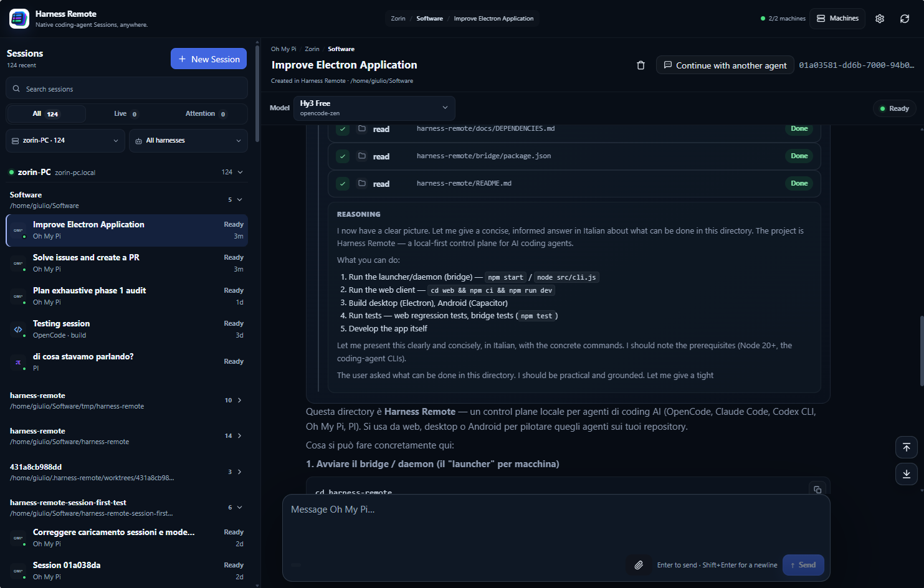Open Correggere caricamento sessioni session

pos(126,538)
